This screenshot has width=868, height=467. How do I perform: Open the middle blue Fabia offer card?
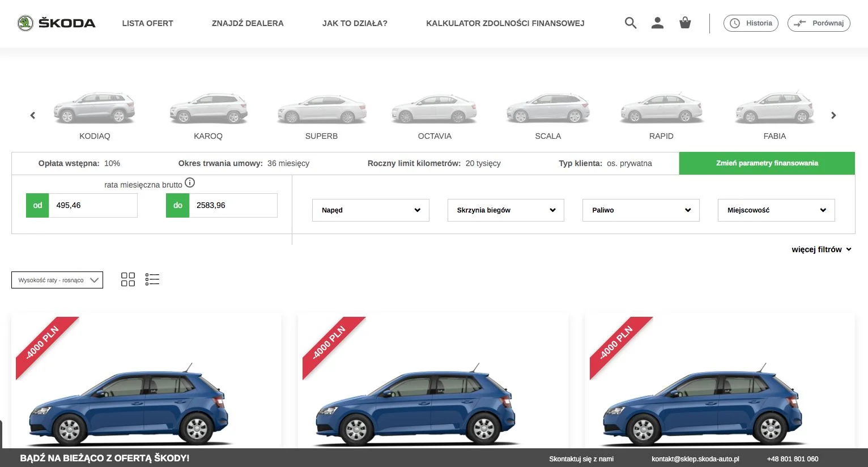[x=433, y=381]
